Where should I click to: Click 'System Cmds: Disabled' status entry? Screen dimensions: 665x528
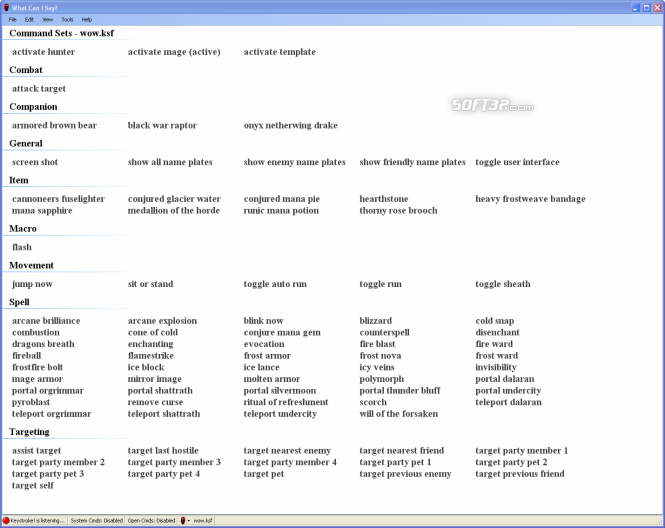tap(97, 520)
